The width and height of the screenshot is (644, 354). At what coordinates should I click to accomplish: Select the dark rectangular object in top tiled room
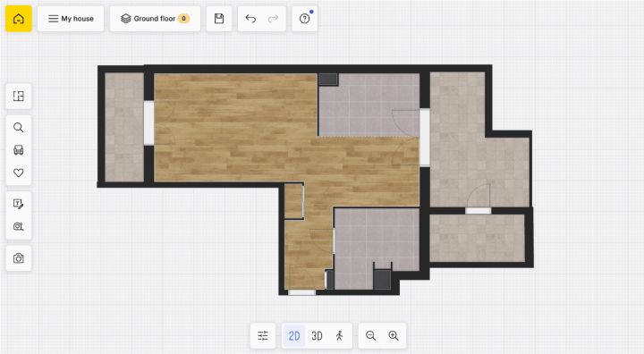click(x=328, y=80)
